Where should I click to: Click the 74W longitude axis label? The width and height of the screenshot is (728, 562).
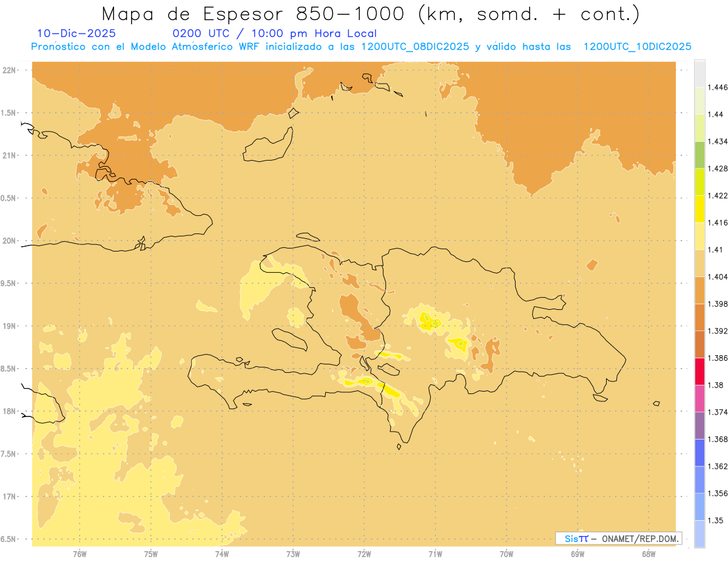pos(222,554)
